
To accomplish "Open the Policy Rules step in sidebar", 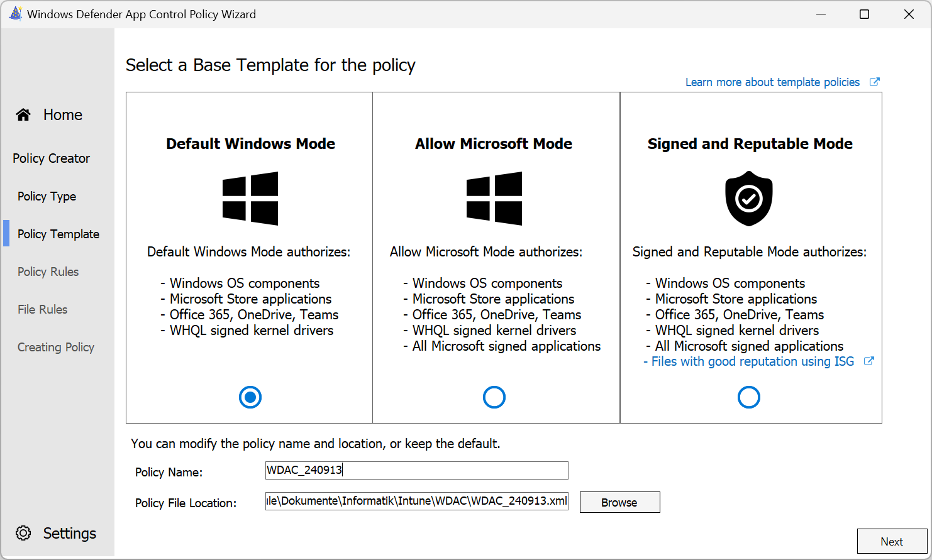I will [x=48, y=272].
